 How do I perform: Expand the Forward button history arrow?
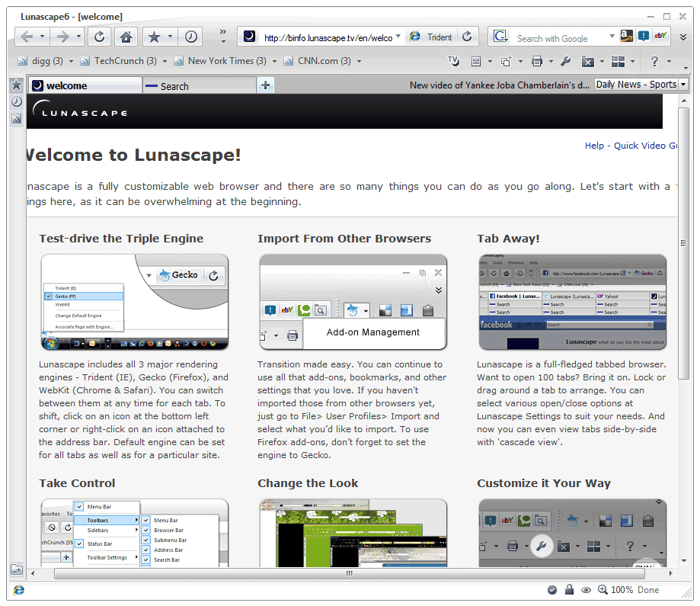78,36
